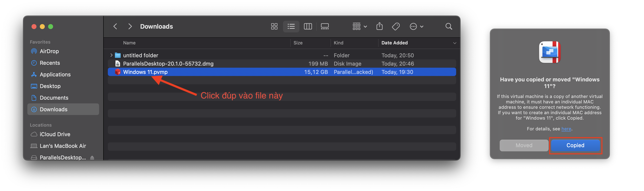Open the Share icon in the toolbar
This screenshot has height=191, width=644.
click(x=379, y=26)
